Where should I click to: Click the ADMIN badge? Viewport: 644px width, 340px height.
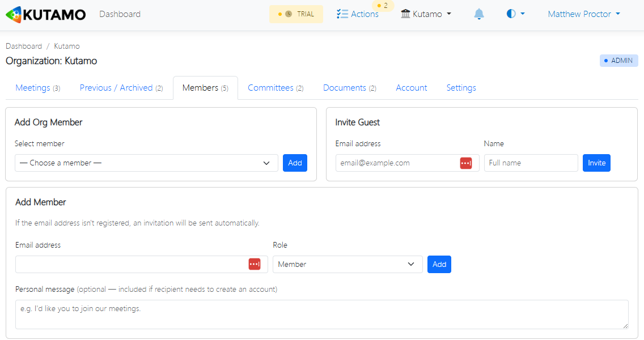click(618, 61)
